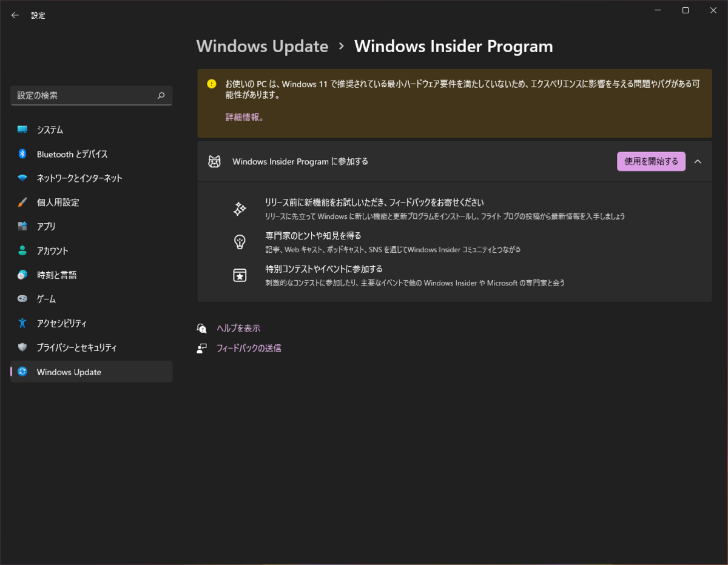This screenshot has height=565, width=728.
Task: Maximize the Settings window
Action: pyautogui.click(x=686, y=10)
